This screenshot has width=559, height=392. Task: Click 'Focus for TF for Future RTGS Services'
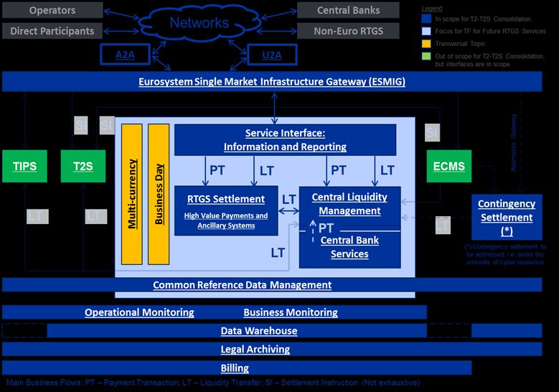(x=491, y=31)
